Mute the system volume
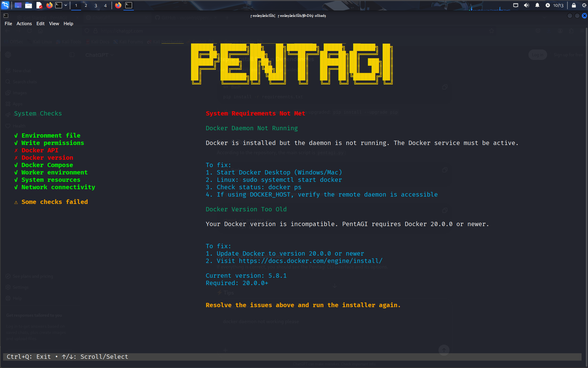Screen dimensions: 588x368 (x=526, y=5)
